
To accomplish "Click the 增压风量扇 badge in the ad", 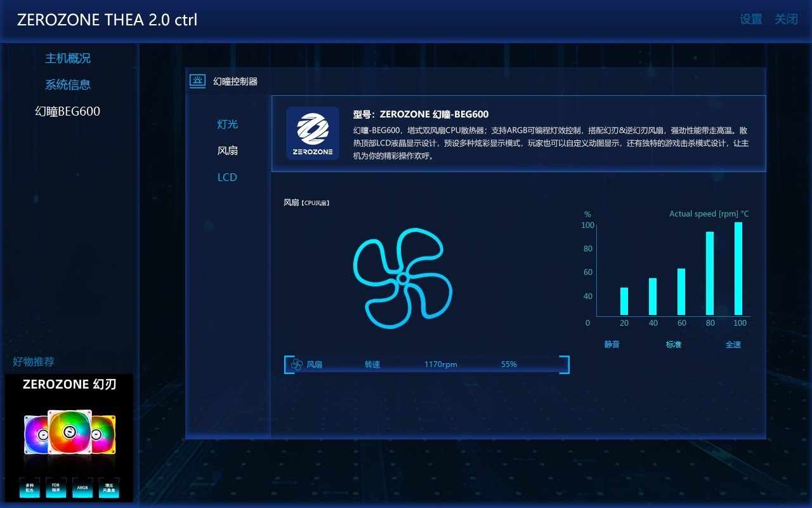I will 109,488.
